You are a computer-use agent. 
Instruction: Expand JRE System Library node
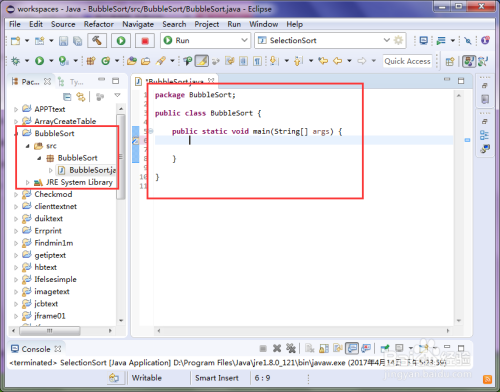[28, 182]
